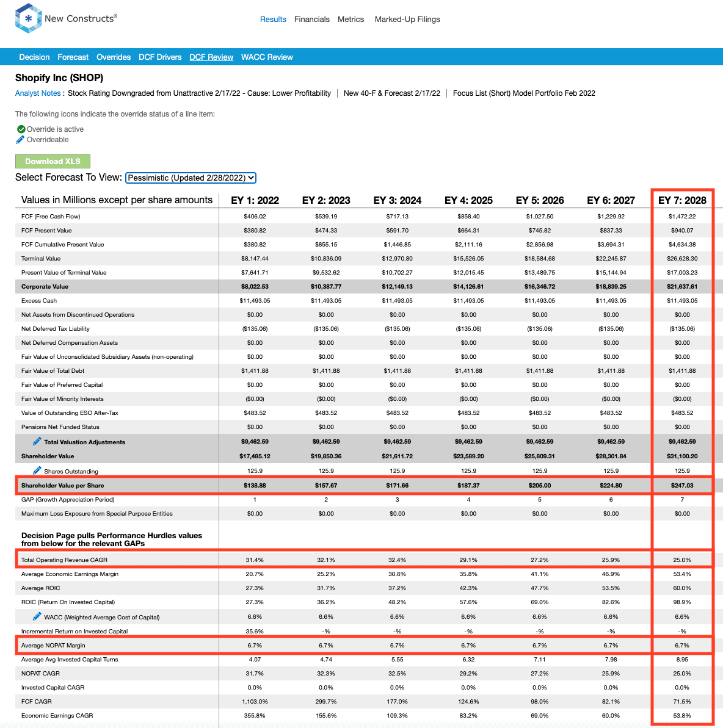Click the Average ROIC row label
Screen dimensions: 723x728
pyautogui.click(x=41, y=588)
